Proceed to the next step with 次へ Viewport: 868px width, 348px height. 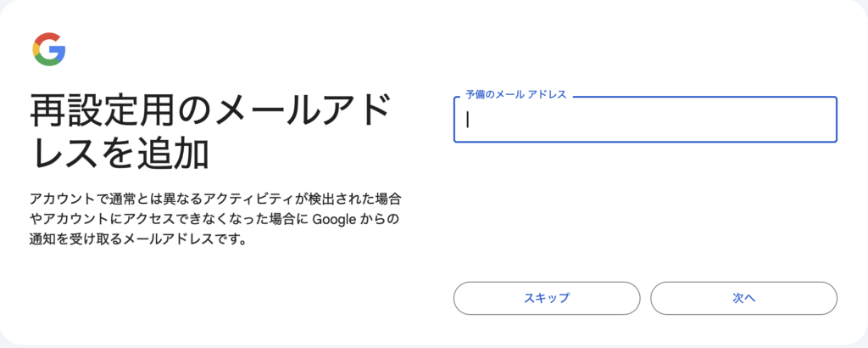(x=743, y=298)
